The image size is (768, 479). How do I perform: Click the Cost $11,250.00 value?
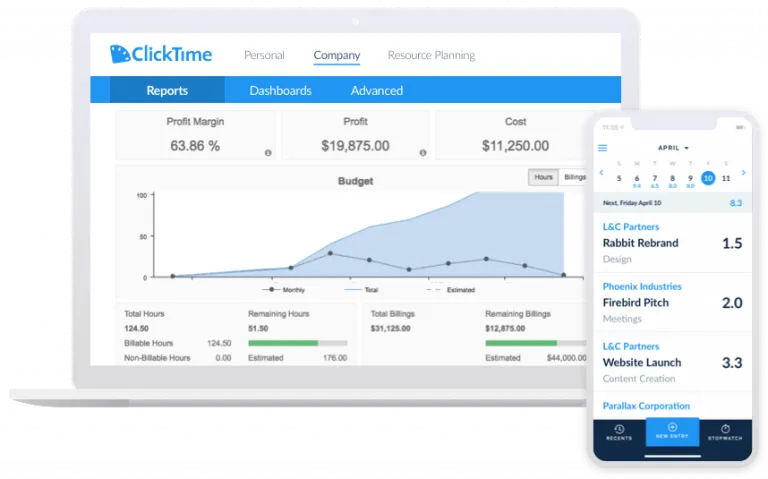pos(515,146)
